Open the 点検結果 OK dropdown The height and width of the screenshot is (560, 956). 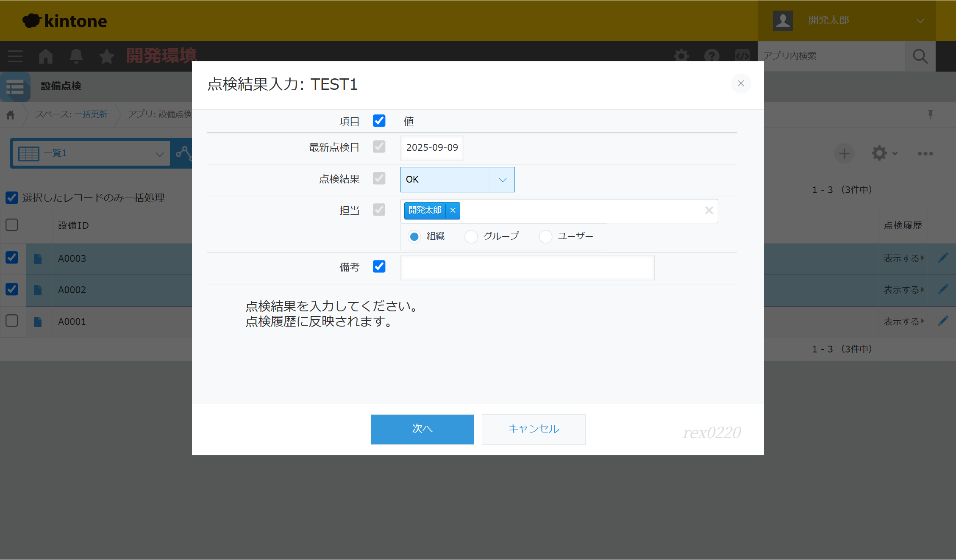click(x=457, y=180)
